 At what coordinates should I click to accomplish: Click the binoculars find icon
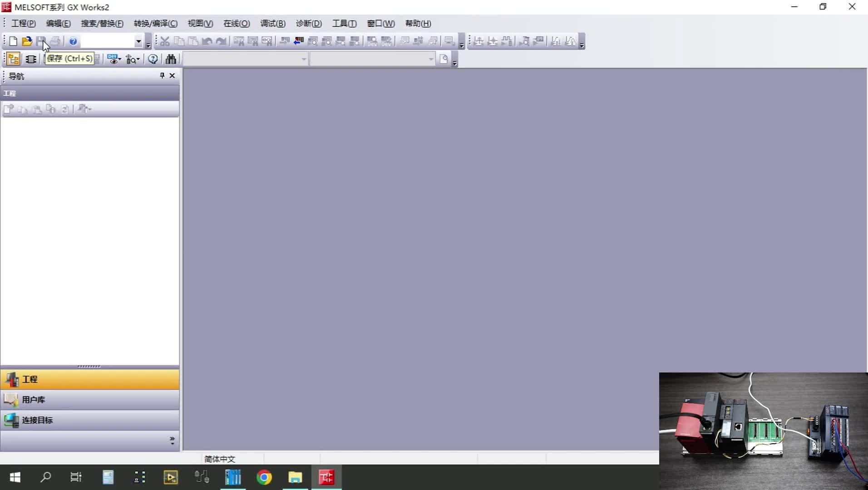click(x=171, y=59)
